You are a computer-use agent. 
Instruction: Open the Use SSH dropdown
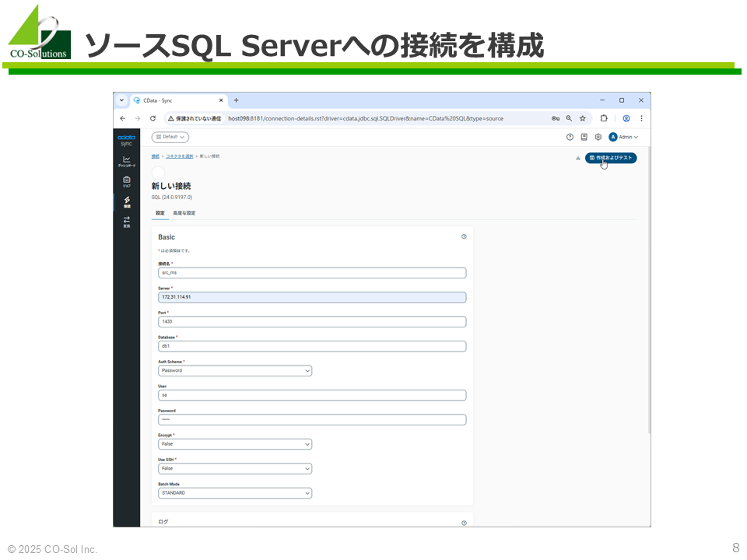coord(235,468)
